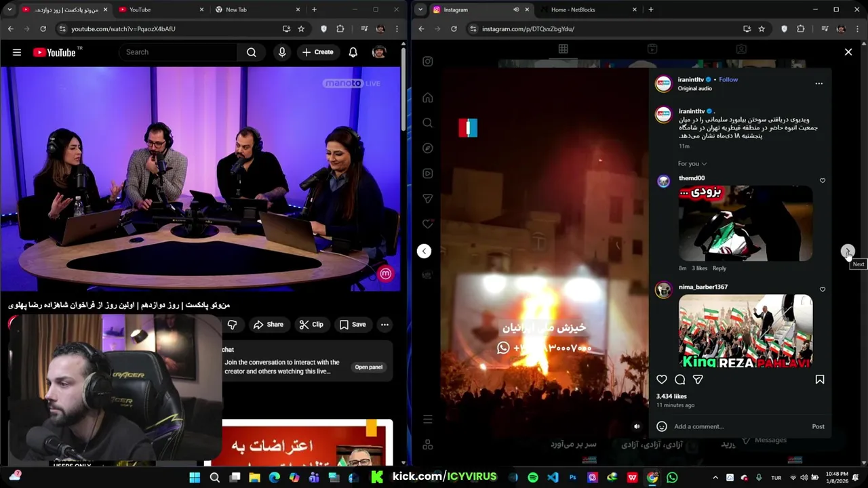Focus the YouTube search field
The width and height of the screenshot is (868, 488).
(179, 52)
